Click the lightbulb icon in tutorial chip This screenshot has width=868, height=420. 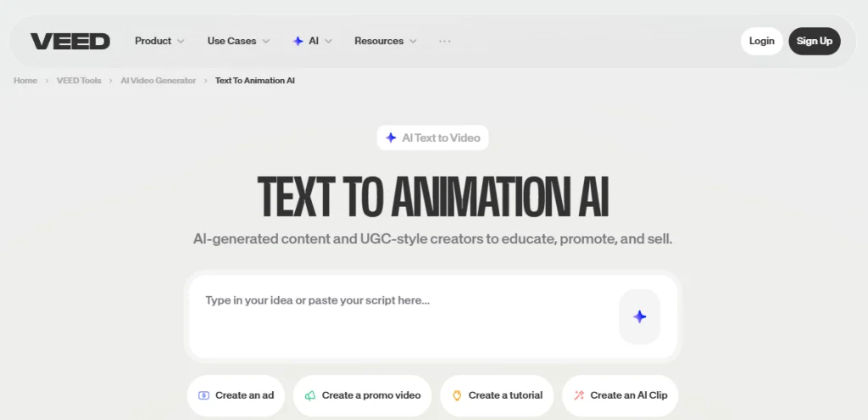tap(457, 395)
